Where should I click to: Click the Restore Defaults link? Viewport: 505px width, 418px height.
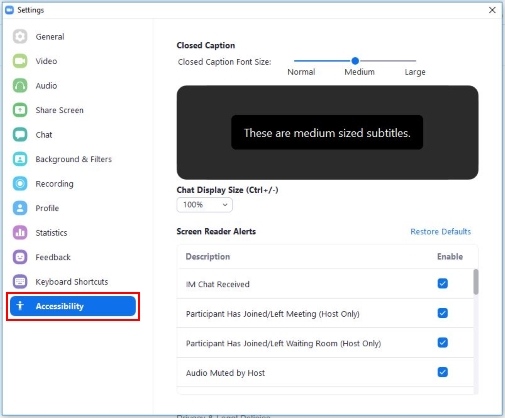(440, 232)
